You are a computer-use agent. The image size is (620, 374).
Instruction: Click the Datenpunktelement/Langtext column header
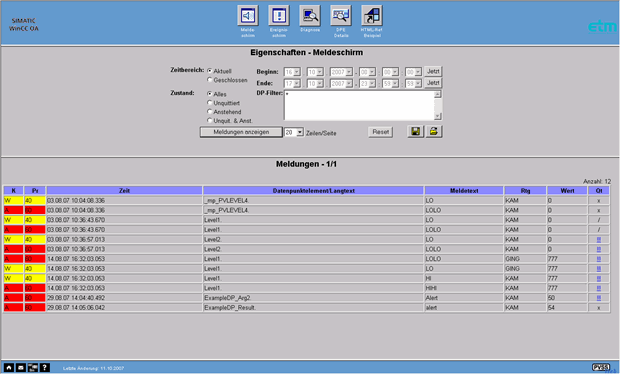pos(314,191)
